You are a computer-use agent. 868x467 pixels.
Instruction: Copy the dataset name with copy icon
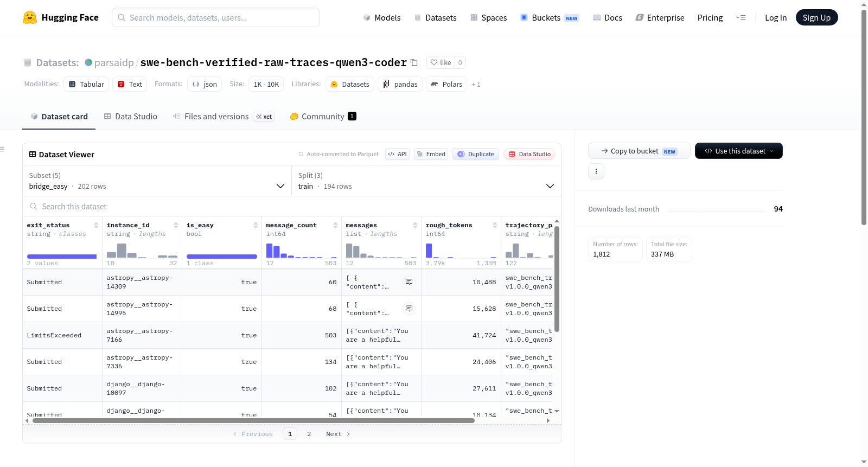click(414, 62)
